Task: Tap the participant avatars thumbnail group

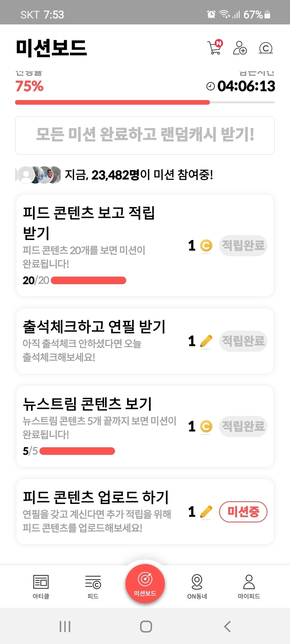Action: 38,175
